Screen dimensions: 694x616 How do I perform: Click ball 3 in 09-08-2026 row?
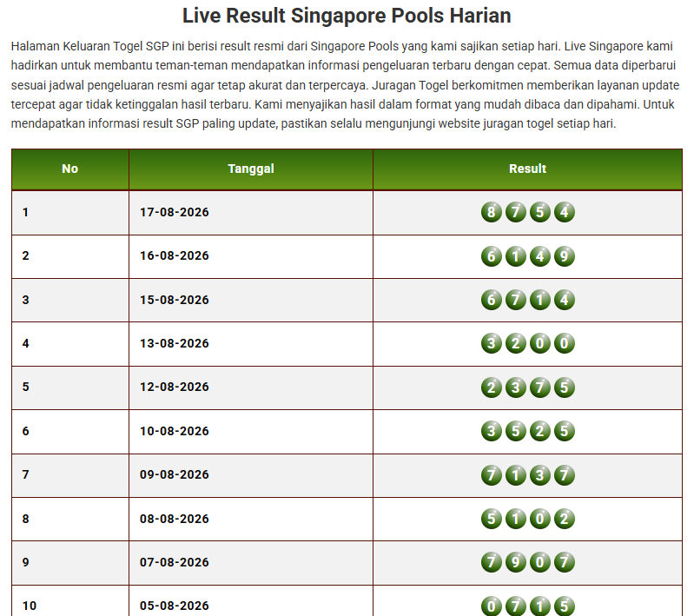point(540,475)
